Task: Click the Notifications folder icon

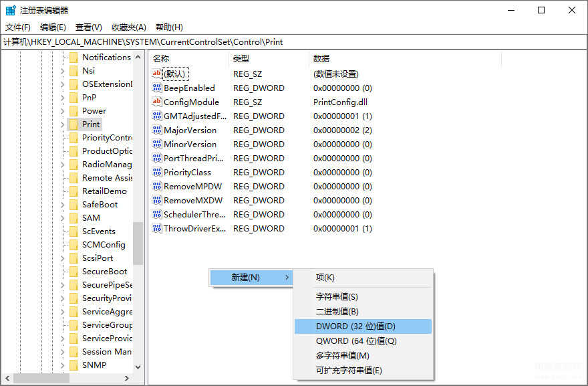Action: (x=74, y=58)
